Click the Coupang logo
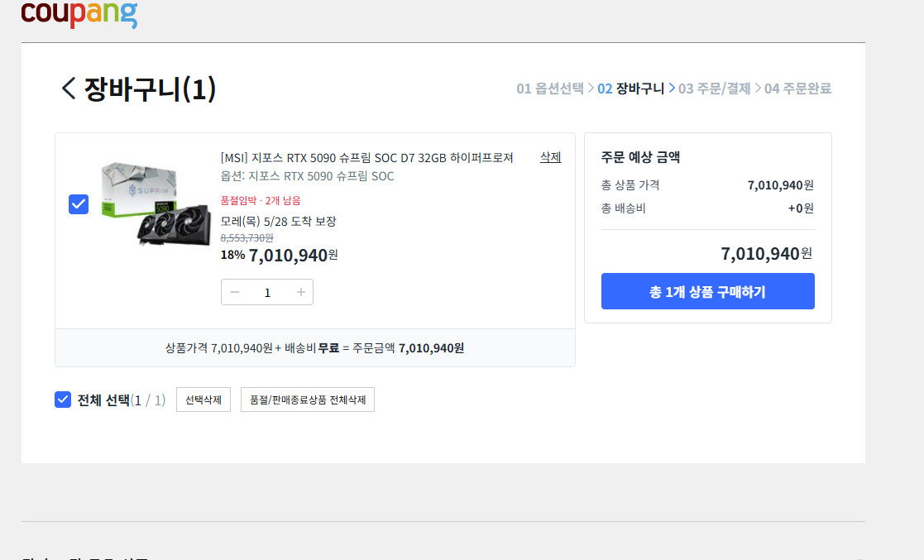Image resolution: width=924 pixels, height=560 pixels. pos(79,14)
